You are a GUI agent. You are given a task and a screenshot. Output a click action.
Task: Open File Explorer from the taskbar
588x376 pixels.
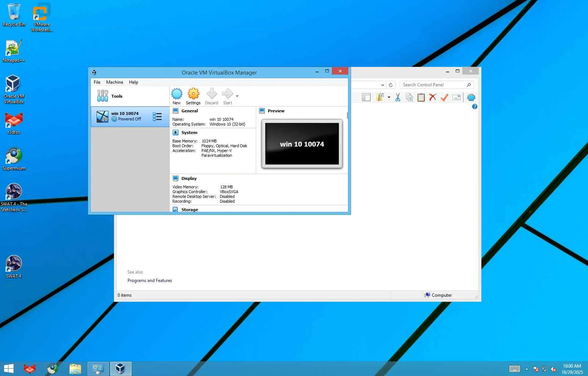pyautogui.click(x=75, y=369)
